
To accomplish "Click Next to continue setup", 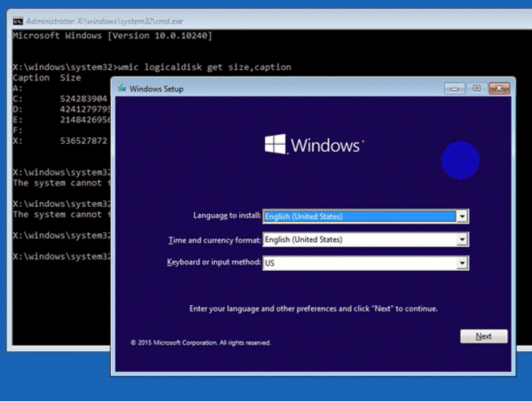I will click(x=483, y=336).
